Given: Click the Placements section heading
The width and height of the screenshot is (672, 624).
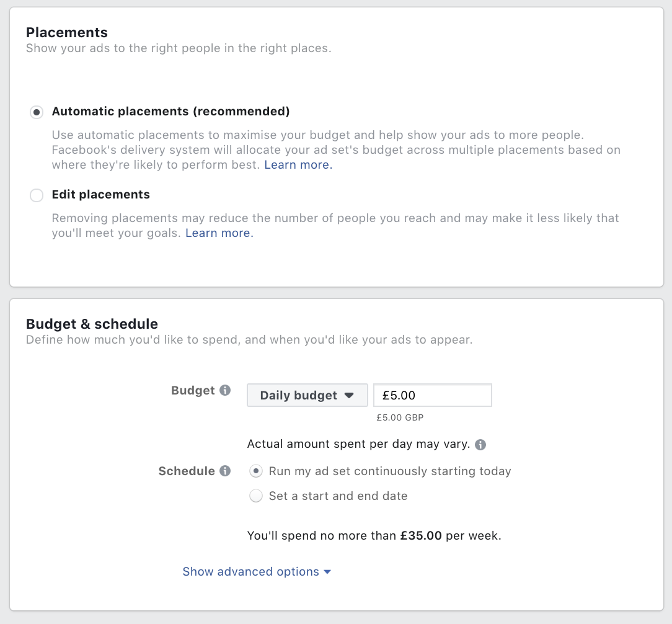Looking at the screenshot, I should (x=67, y=32).
